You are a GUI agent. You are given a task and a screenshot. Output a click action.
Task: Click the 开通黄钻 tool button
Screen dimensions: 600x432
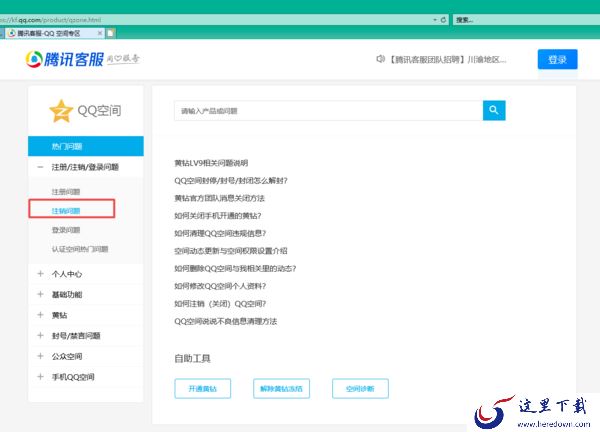tap(202, 389)
